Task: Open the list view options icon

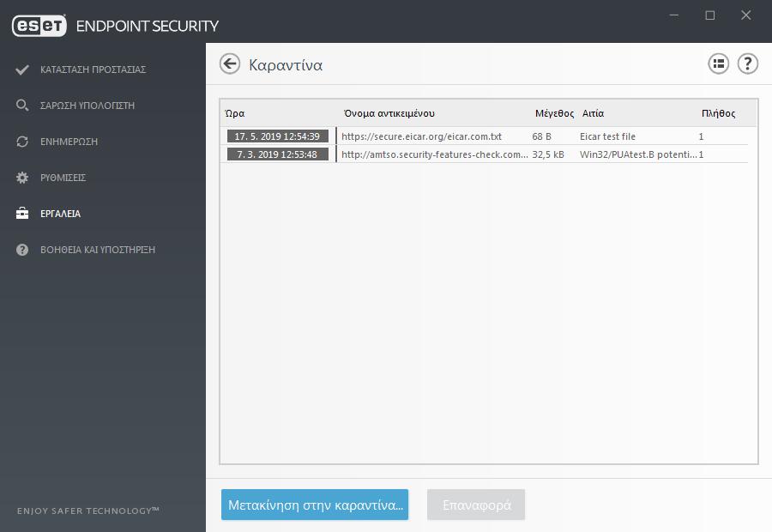Action: click(x=718, y=64)
